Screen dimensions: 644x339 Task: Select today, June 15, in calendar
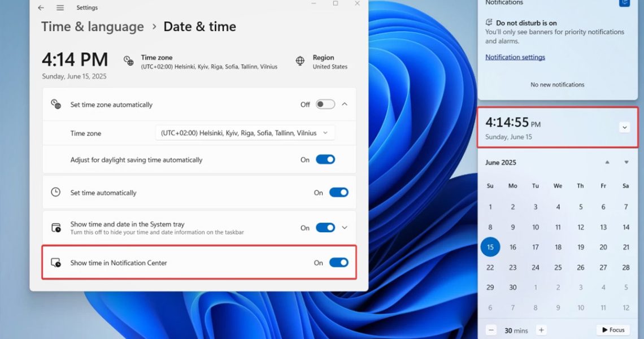coord(490,247)
